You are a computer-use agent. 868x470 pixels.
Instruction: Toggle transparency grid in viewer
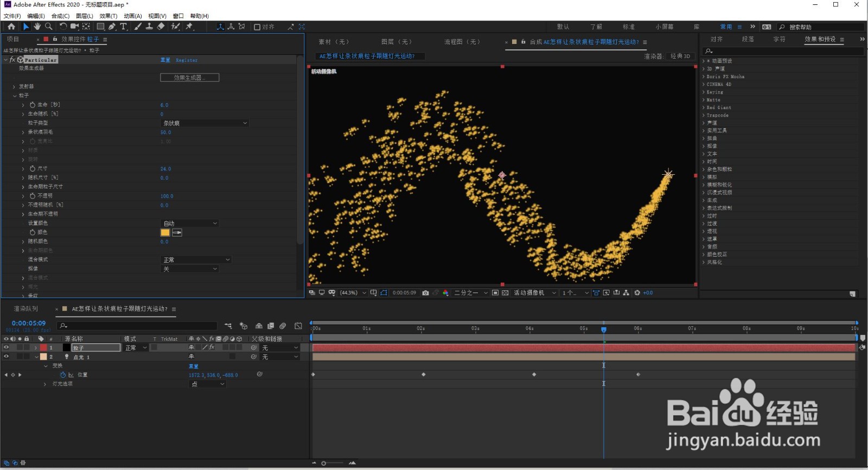505,293
